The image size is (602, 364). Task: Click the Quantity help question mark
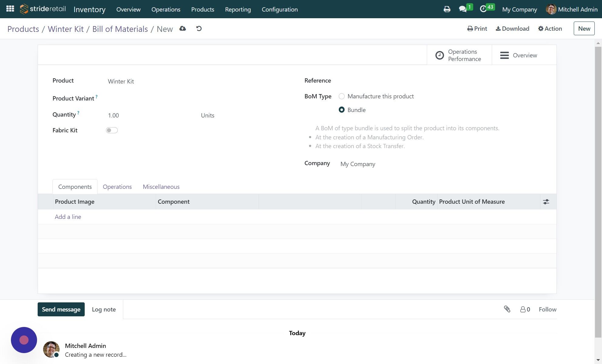78,113
